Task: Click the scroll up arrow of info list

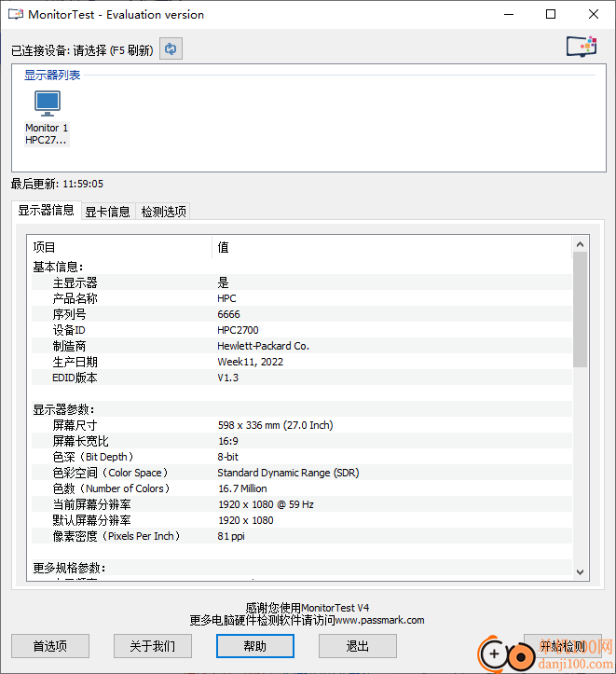Action: tap(580, 244)
